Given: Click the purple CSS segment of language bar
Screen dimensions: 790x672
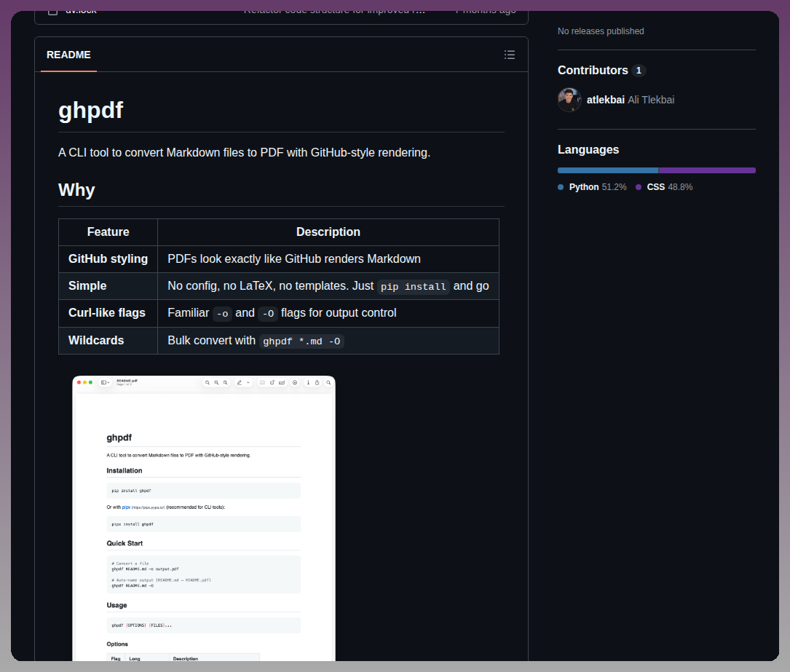Looking at the screenshot, I should [x=708, y=170].
